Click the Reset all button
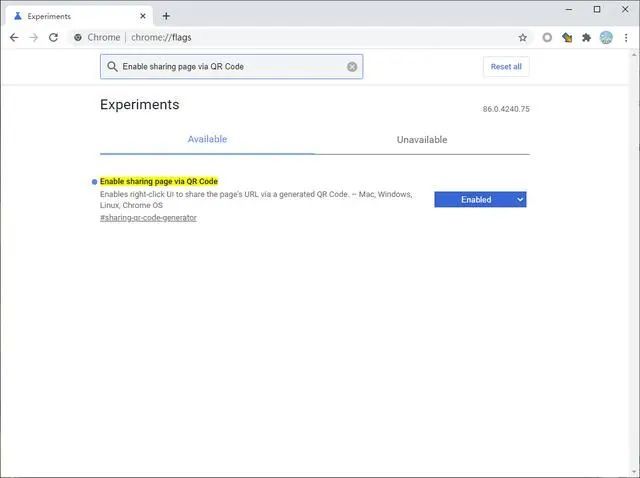Image resolution: width=640 pixels, height=478 pixels. (506, 67)
